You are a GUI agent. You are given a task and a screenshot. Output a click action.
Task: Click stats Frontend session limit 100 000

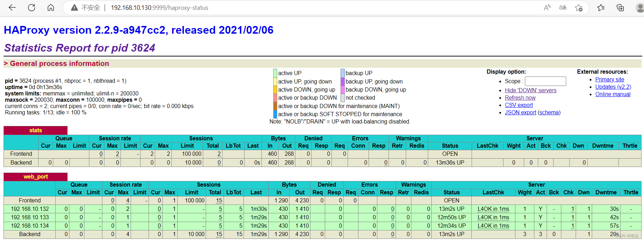click(191, 154)
